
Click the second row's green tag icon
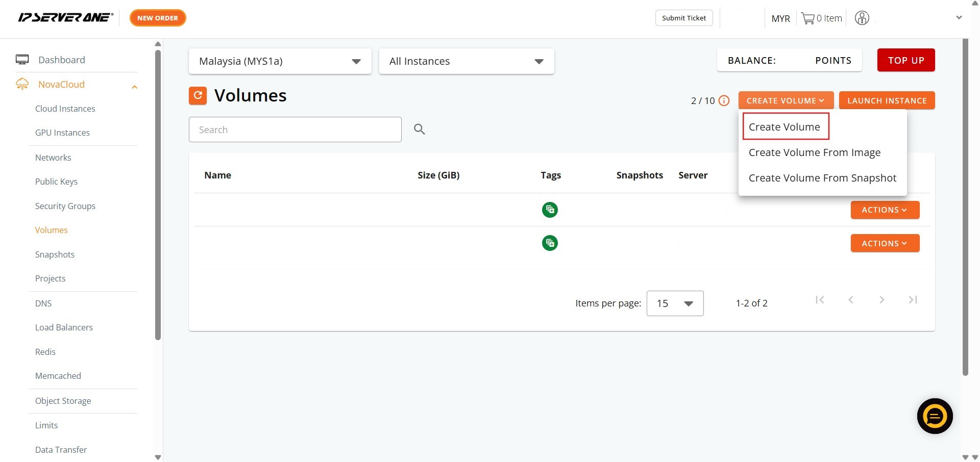[550, 243]
